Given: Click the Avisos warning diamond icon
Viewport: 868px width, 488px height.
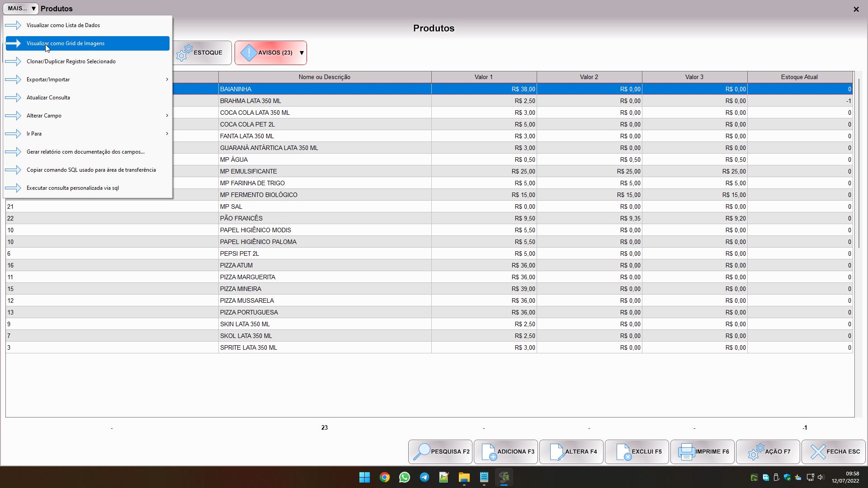Looking at the screenshot, I should coord(248,53).
